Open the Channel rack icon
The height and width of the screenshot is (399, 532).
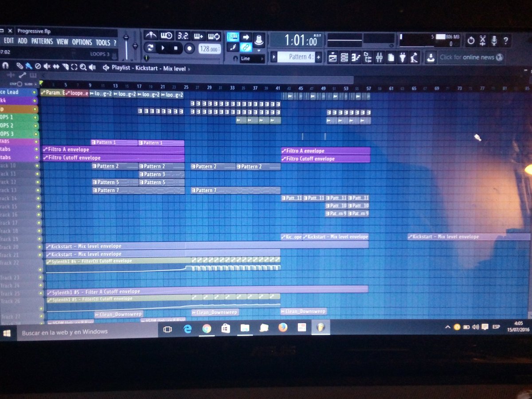pos(344,57)
